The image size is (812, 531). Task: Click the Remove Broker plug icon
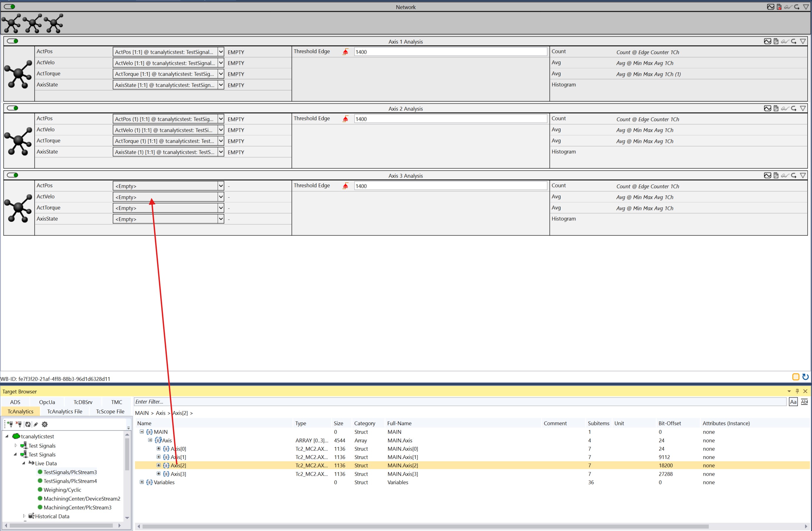pos(19,424)
